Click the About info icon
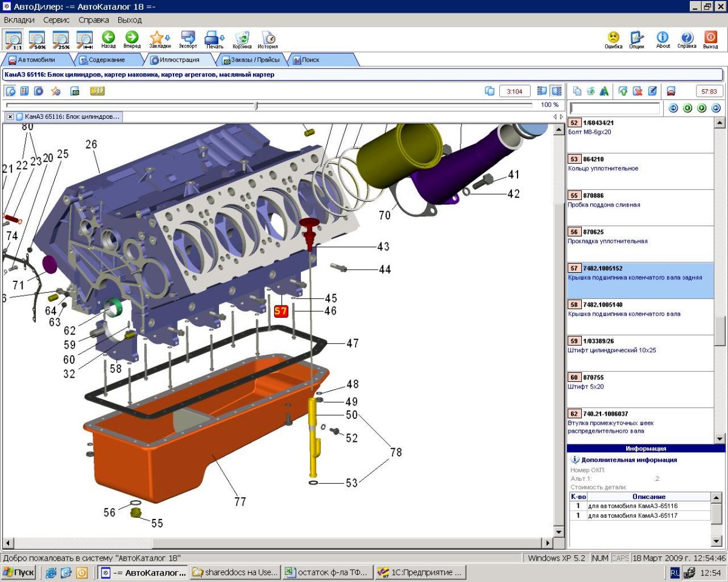 point(663,39)
